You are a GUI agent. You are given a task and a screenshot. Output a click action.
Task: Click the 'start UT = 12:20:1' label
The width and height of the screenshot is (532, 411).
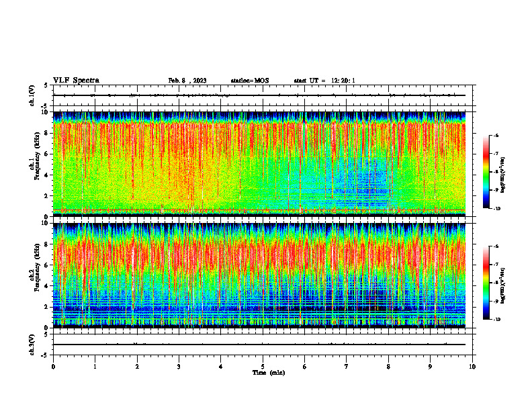point(324,81)
